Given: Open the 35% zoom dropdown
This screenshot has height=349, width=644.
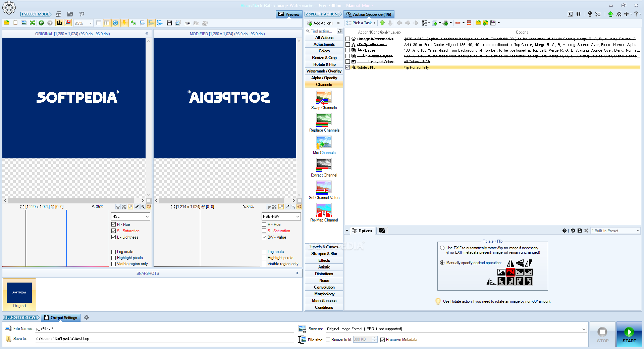Looking at the screenshot, I should 91,23.
